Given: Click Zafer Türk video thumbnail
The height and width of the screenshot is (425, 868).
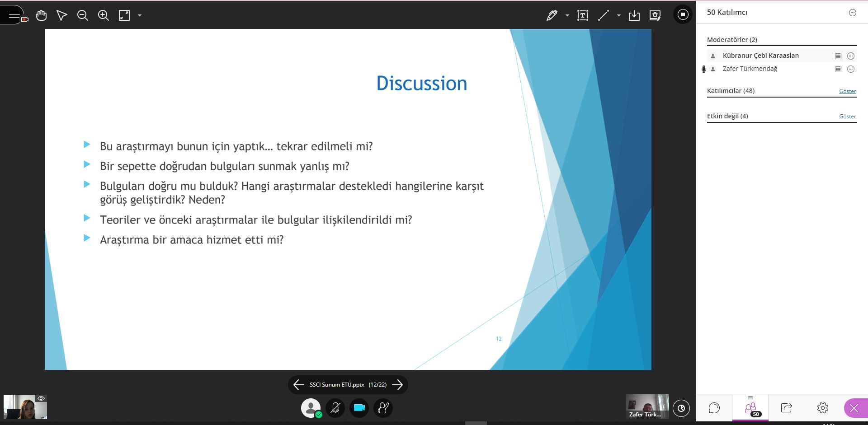Looking at the screenshot, I should (647, 406).
